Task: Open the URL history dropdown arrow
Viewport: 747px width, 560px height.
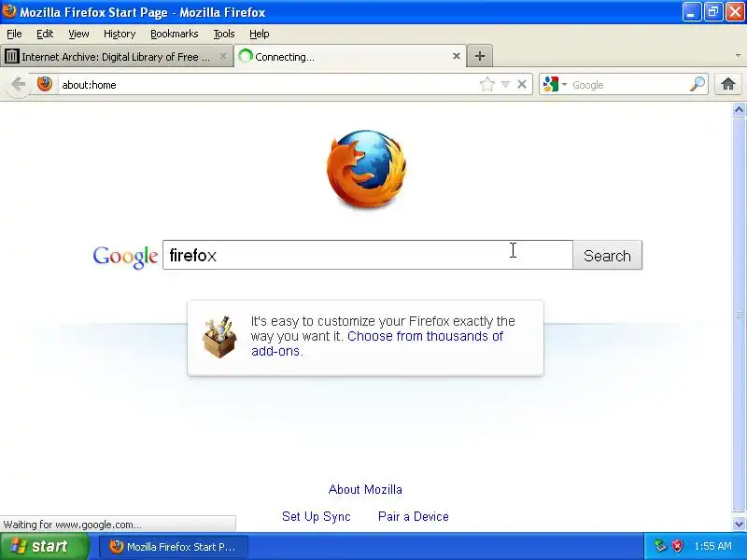Action: [x=505, y=85]
